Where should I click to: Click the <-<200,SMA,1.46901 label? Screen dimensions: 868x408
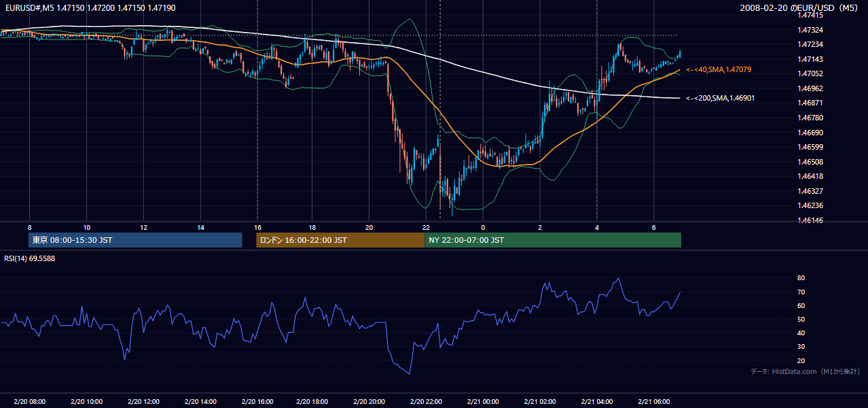[x=721, y=98]
